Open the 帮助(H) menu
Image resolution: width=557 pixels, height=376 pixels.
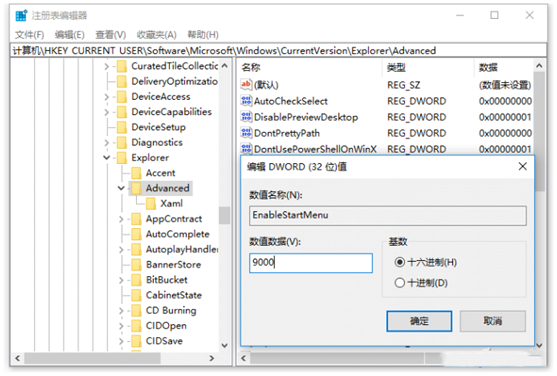[x=203, y=35]
